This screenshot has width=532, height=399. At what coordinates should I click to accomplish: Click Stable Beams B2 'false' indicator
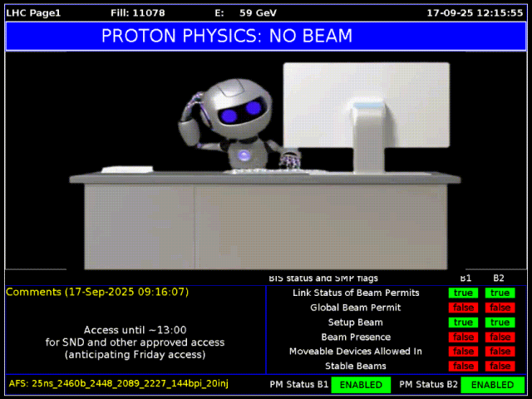pyautogui.click(x=500, y=366)
